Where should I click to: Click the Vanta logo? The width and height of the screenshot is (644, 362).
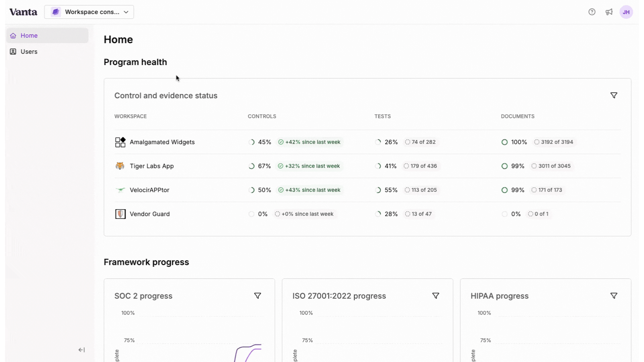pyautogui.click(x=23, y=12)
